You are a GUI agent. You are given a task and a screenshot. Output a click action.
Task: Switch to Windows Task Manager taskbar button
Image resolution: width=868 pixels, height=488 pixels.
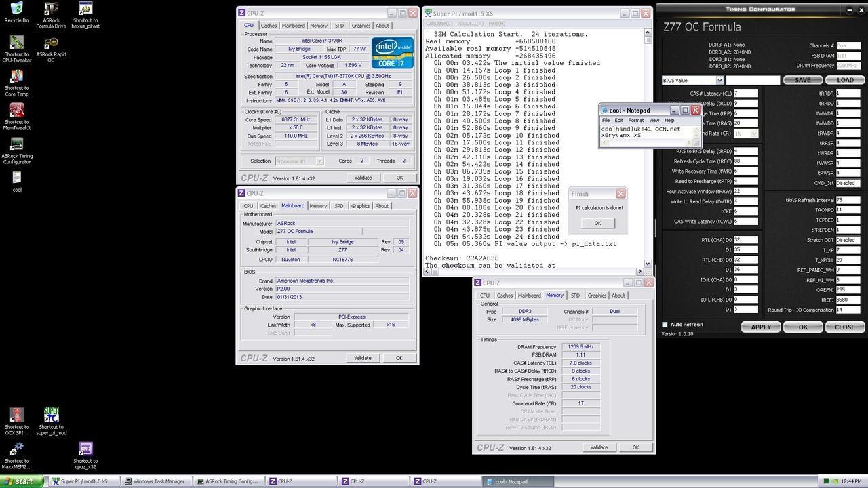157,481
